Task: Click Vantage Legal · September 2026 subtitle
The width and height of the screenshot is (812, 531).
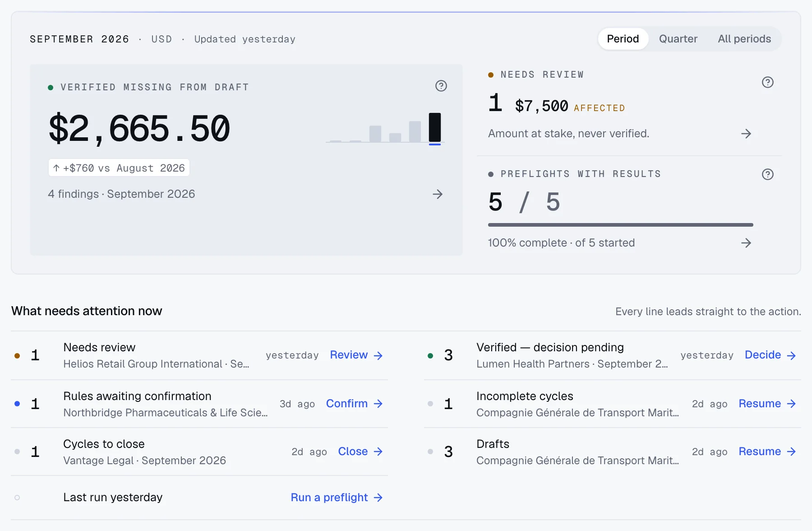Action: [x=144, y=461]
